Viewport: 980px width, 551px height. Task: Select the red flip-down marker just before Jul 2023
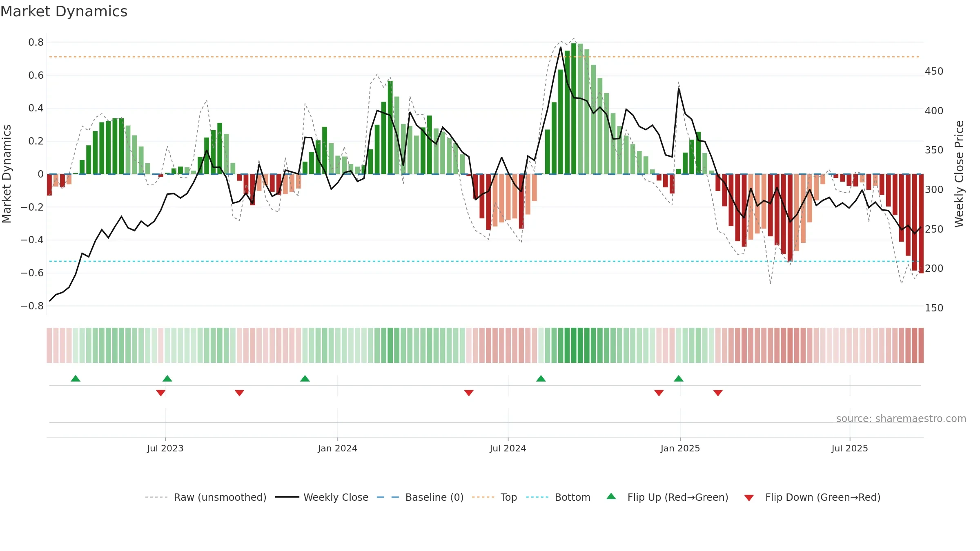161,393
